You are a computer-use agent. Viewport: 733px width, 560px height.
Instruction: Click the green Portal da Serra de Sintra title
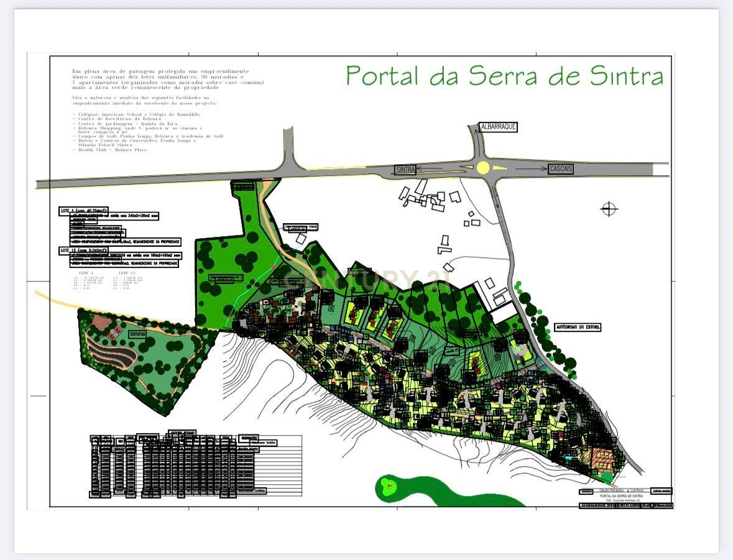tap(504, 76)
